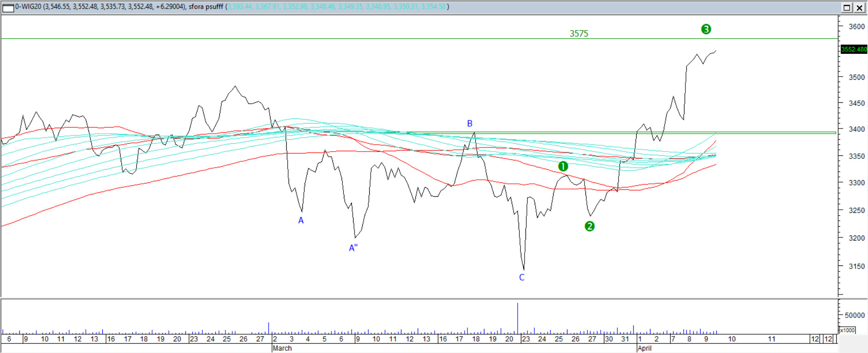Image resolution: width=868 pixels, height=353 pixels.
Task: Pick the blue wave label A
Action: [x=301, y=221]
